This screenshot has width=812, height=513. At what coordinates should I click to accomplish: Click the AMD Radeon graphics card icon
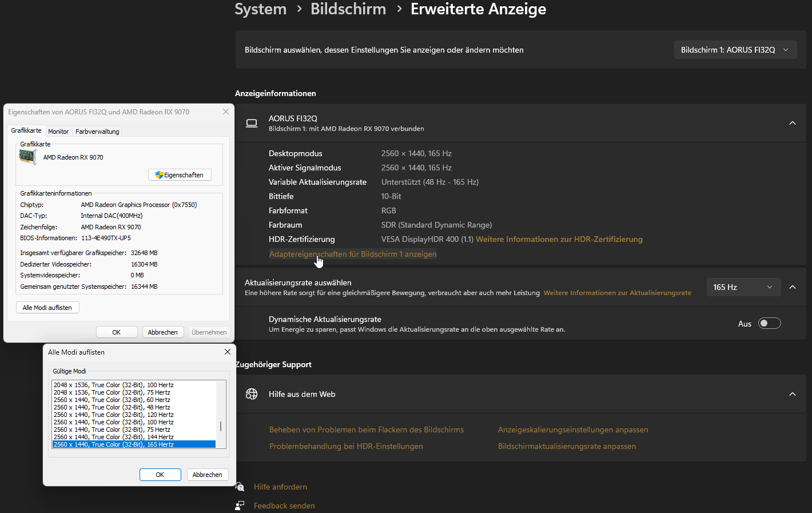pyautogui.click(x=27, y=157)
